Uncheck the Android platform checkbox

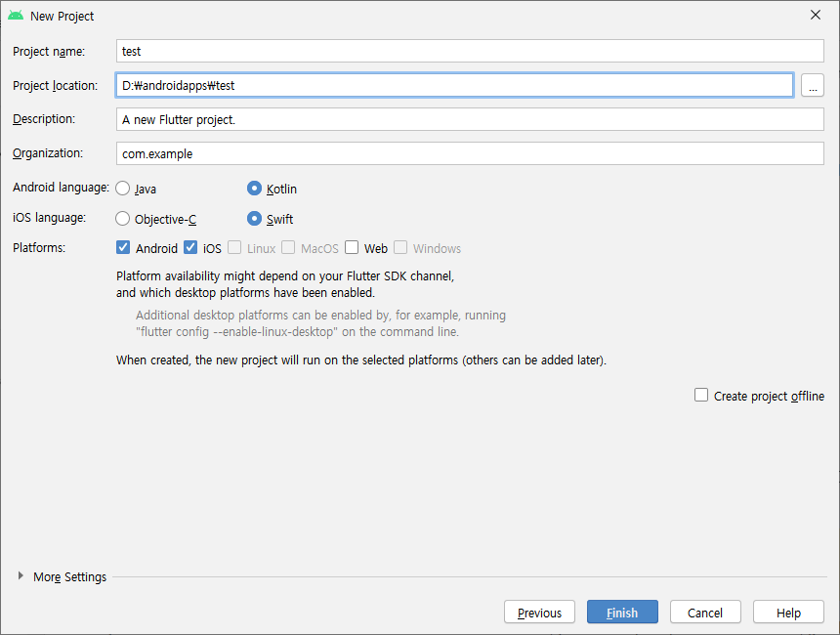123,247
